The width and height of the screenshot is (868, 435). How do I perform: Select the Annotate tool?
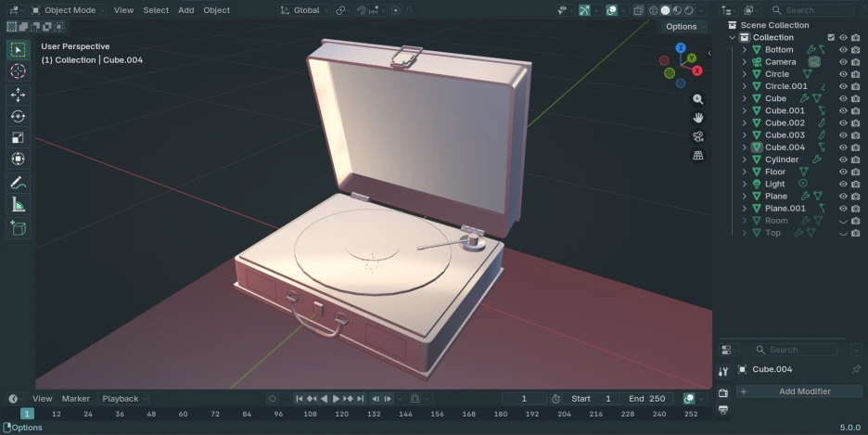point(18,183)
